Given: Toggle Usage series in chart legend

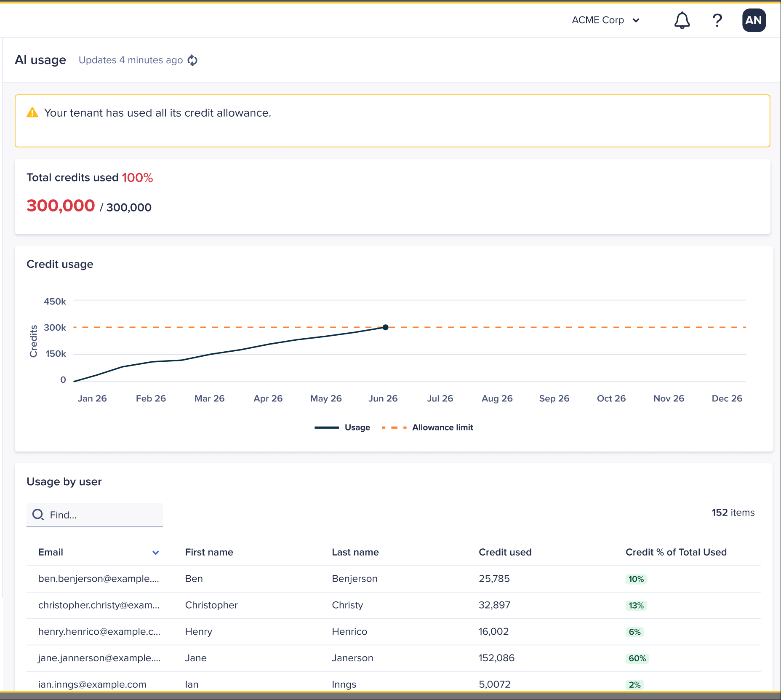Looking at the screenshot, I should tap(342, 427).
